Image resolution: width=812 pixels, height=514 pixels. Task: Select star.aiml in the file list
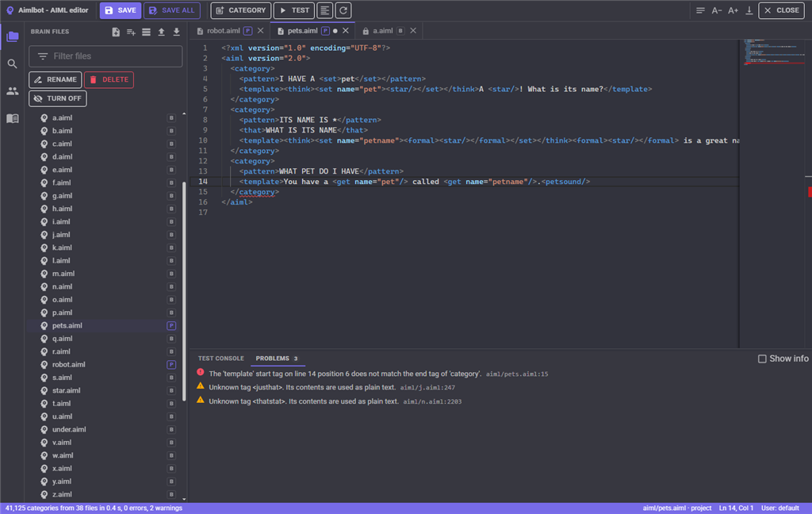click(104, 391)
